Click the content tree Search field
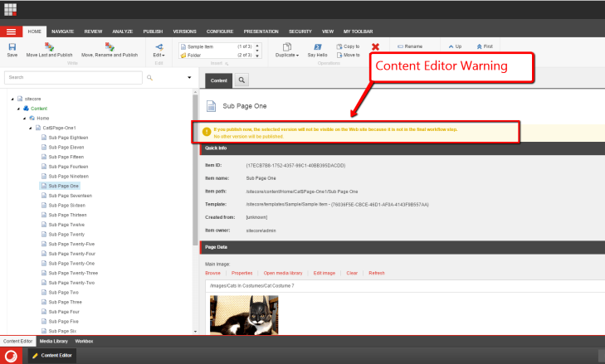Screen dimensions: 605x364 coord(73,77)
